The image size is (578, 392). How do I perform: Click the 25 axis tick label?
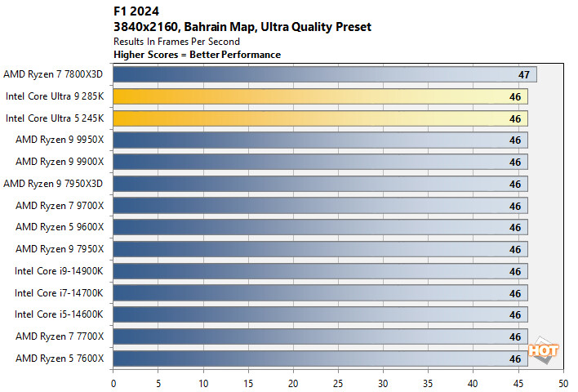[x=338, y=384]
